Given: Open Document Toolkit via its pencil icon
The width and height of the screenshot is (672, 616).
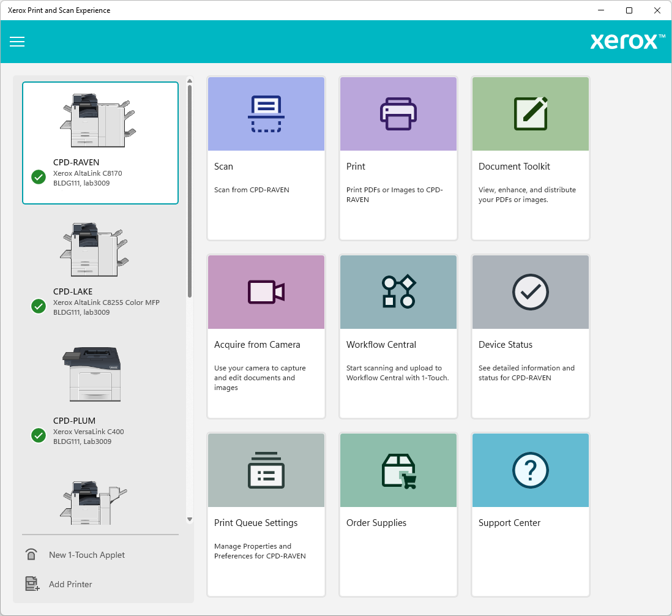Looking at the screenshot, I should [530, 113].
